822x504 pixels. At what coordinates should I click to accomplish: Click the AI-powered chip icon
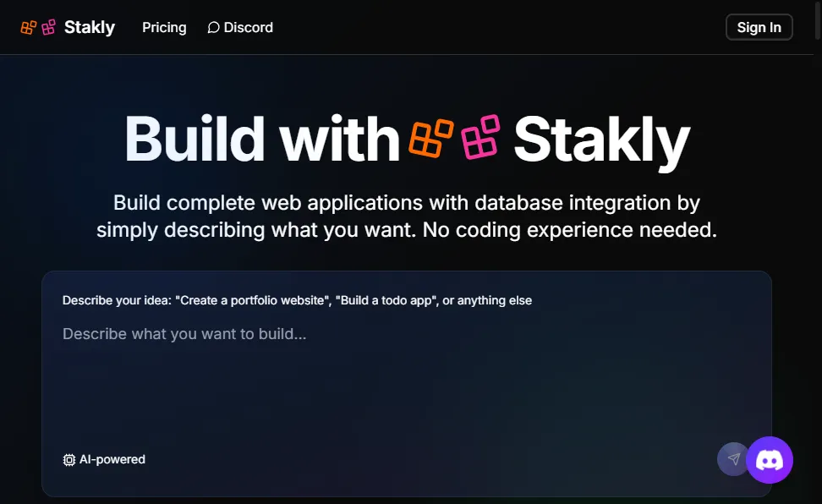(x=69, y=460)
